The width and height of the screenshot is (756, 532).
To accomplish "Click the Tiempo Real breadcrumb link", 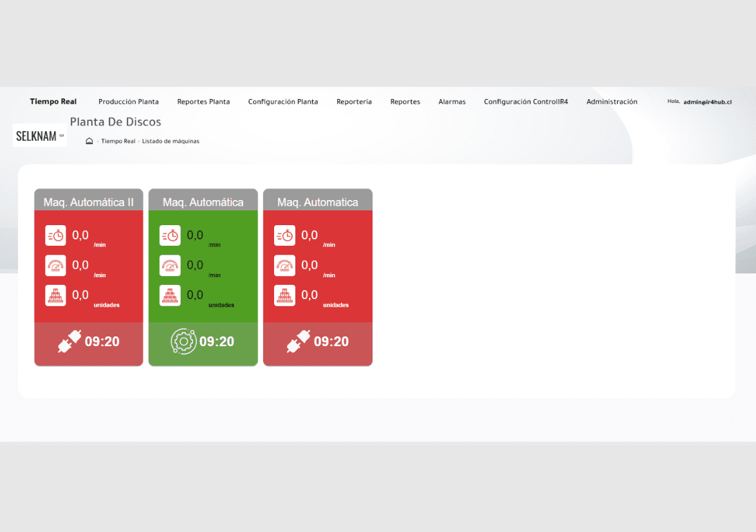I will pyautogui.click(x=118, y=141).
